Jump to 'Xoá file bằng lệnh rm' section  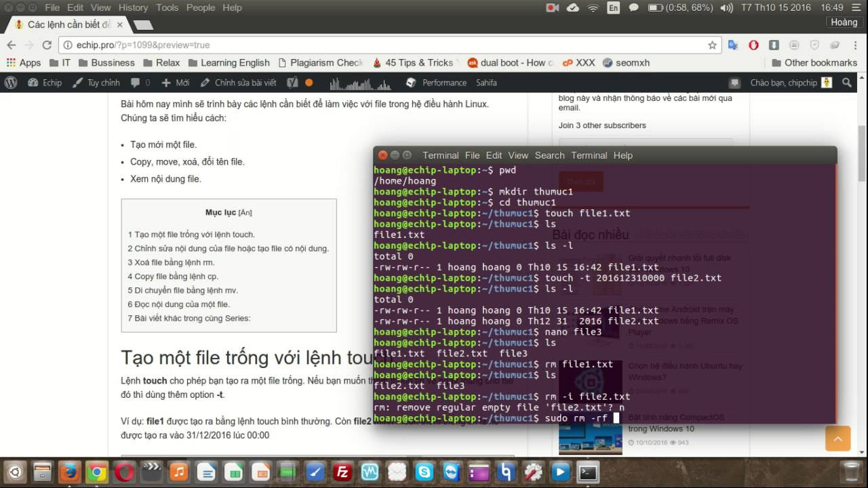(x=171, y=262)
